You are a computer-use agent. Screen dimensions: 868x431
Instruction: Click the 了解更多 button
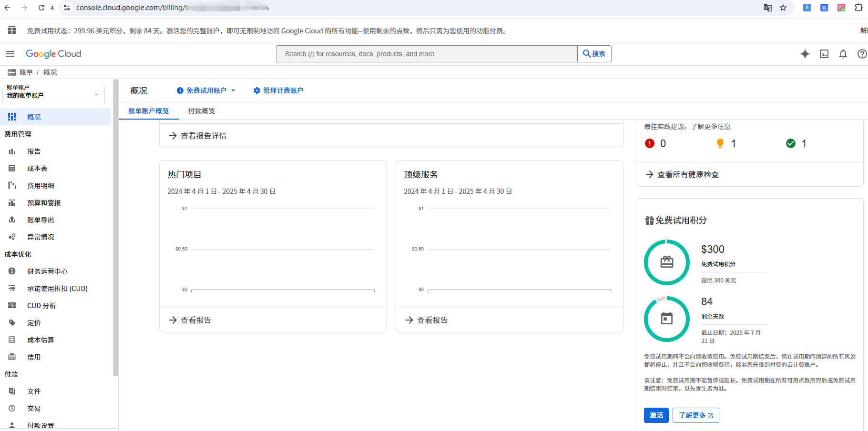pyautogui.click(x=696, y=415)
